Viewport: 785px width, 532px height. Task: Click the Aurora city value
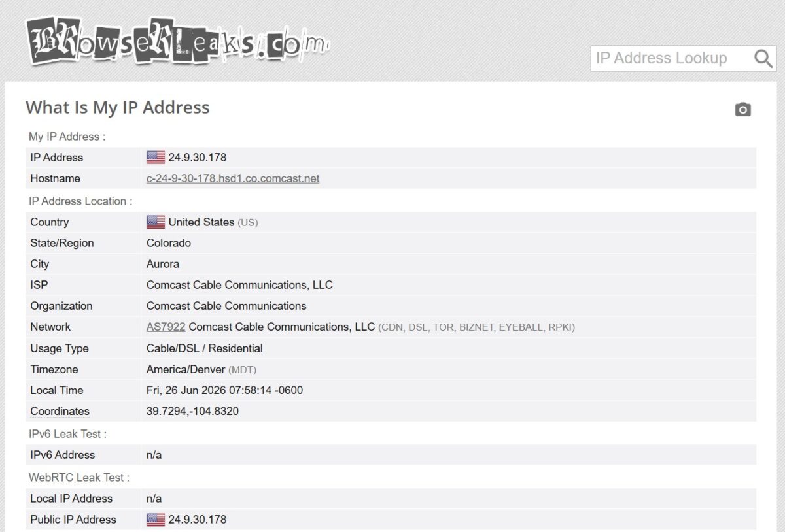(x=163, y=264)
